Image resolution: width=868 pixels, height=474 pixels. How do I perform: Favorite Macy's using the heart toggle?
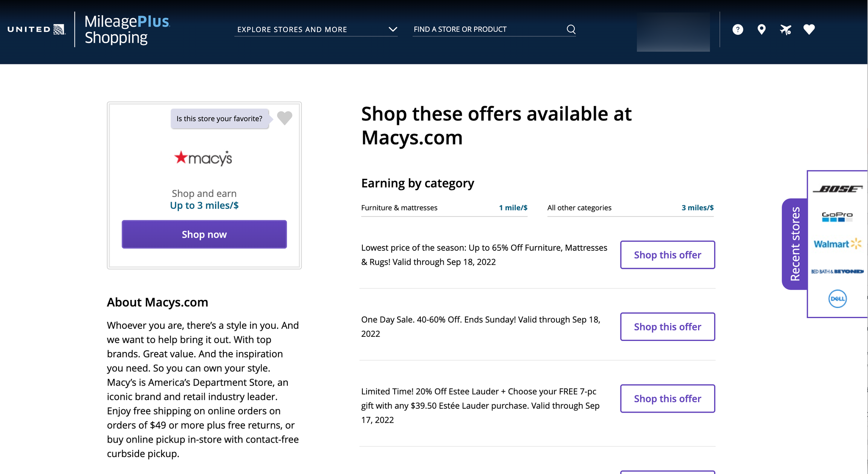pos(284,118)
